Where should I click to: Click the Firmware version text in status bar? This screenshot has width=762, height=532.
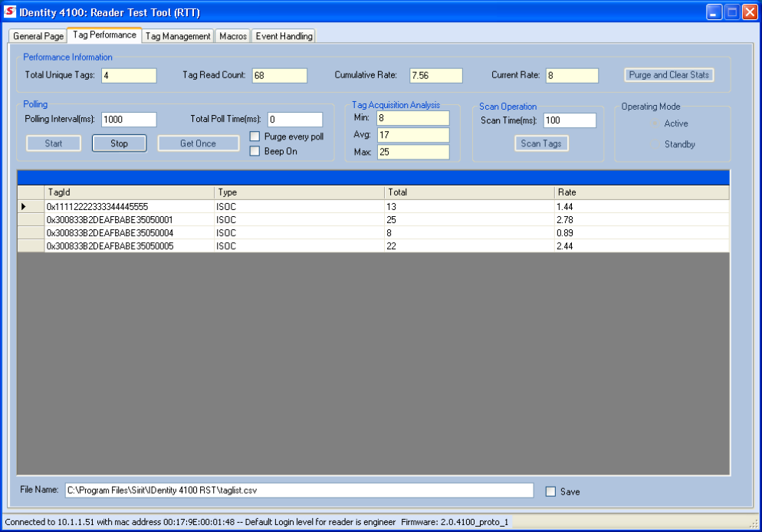tap(455, 522)
